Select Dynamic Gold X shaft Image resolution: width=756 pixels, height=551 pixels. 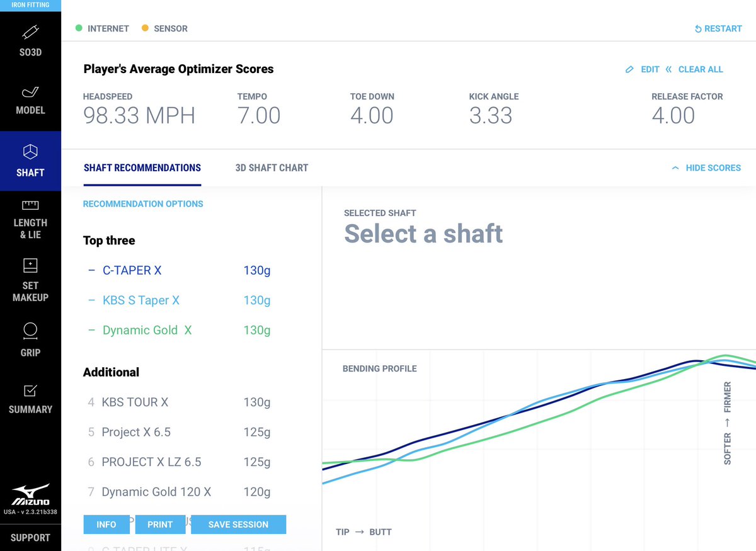147,330
